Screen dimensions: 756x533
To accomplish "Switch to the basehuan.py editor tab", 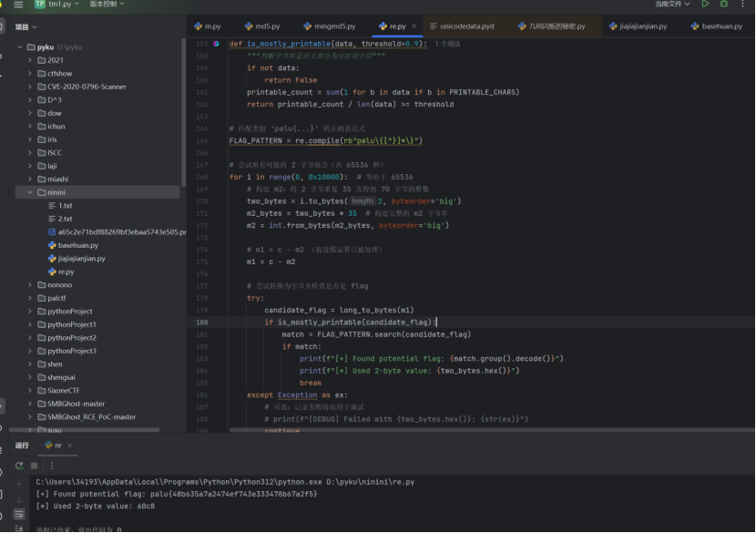I will coord(717,26).
